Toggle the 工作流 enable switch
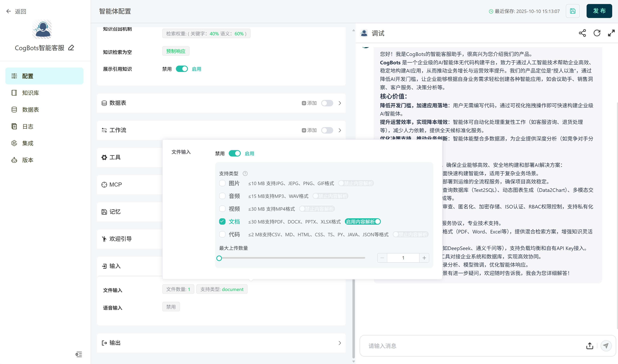 (x=327, y=130)
